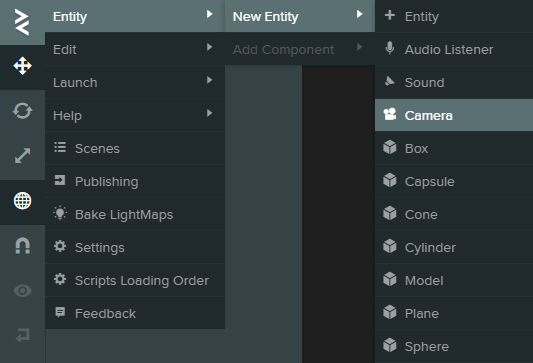This screenshot has width=533, height=363.
Task: Select the Rotate gizmo tool
Action: [22, 111]
